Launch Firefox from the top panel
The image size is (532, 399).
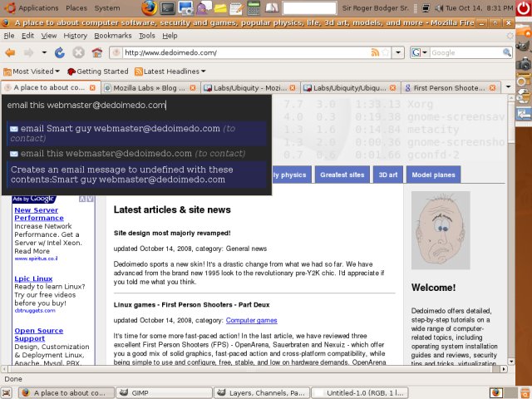tap(150, 7)
